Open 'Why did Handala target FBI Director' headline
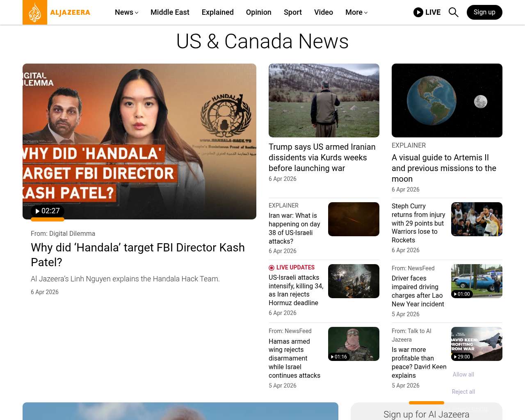525x420 pixels. tap(138, 255)
